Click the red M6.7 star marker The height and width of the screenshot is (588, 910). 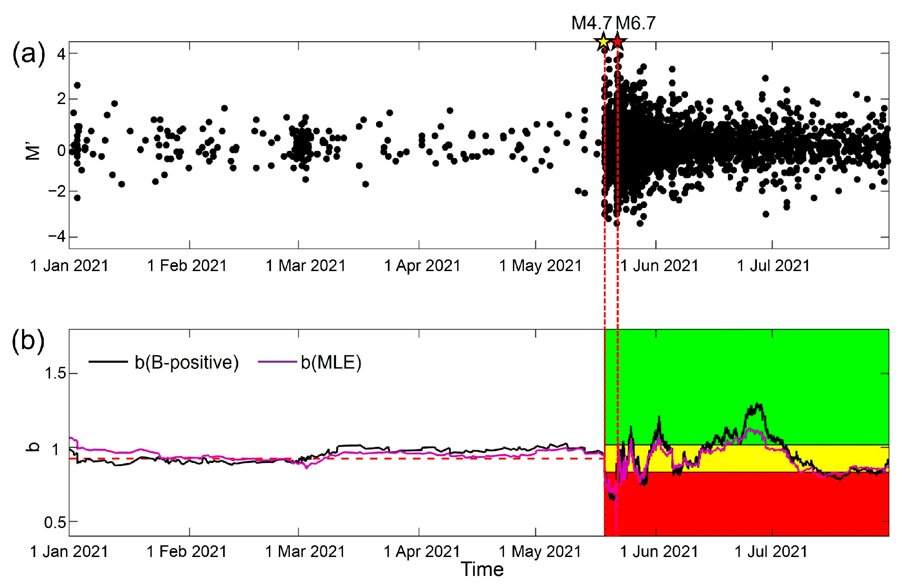point(617,42)
